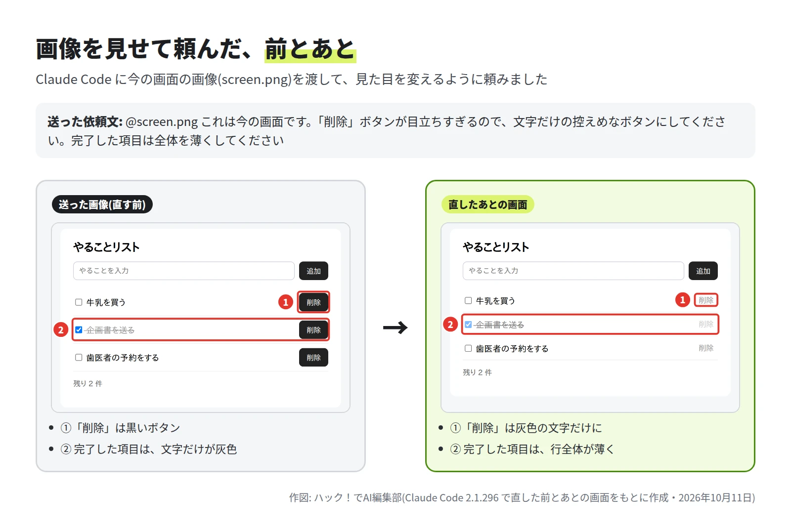Click 追加 button in the before screen

point(313,271)
